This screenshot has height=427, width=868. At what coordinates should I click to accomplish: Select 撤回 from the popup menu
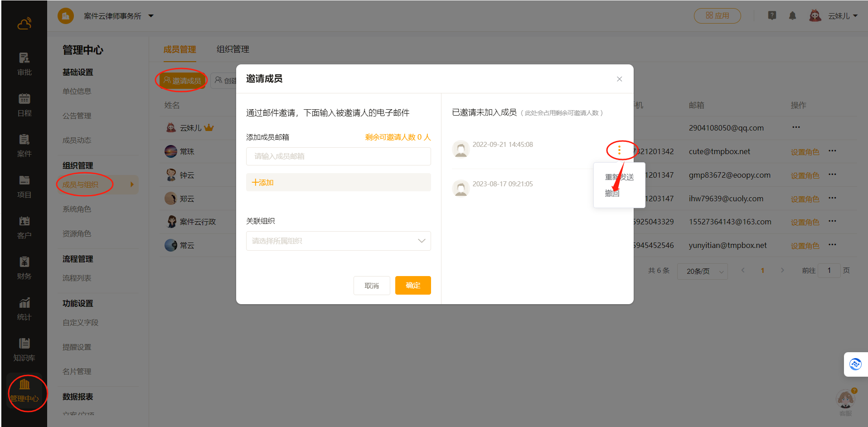click(612, 194)
